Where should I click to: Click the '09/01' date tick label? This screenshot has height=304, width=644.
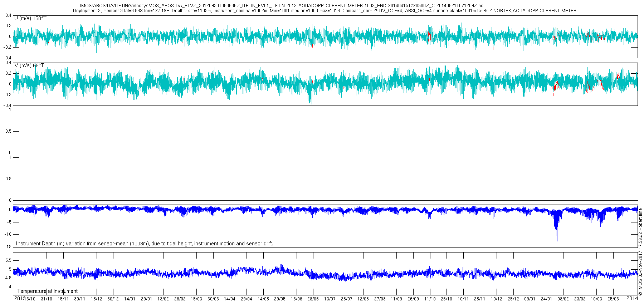click(x=530, y=299)
